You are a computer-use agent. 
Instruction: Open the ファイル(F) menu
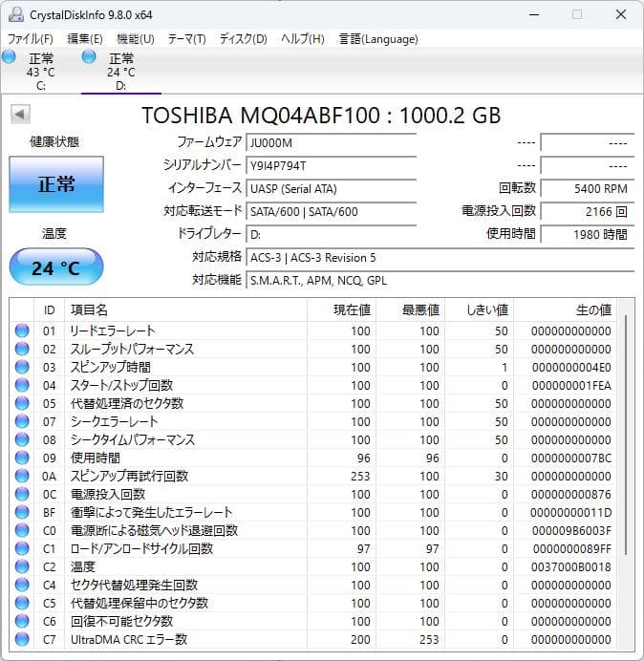pyautogui.click(x=31, y=39)
